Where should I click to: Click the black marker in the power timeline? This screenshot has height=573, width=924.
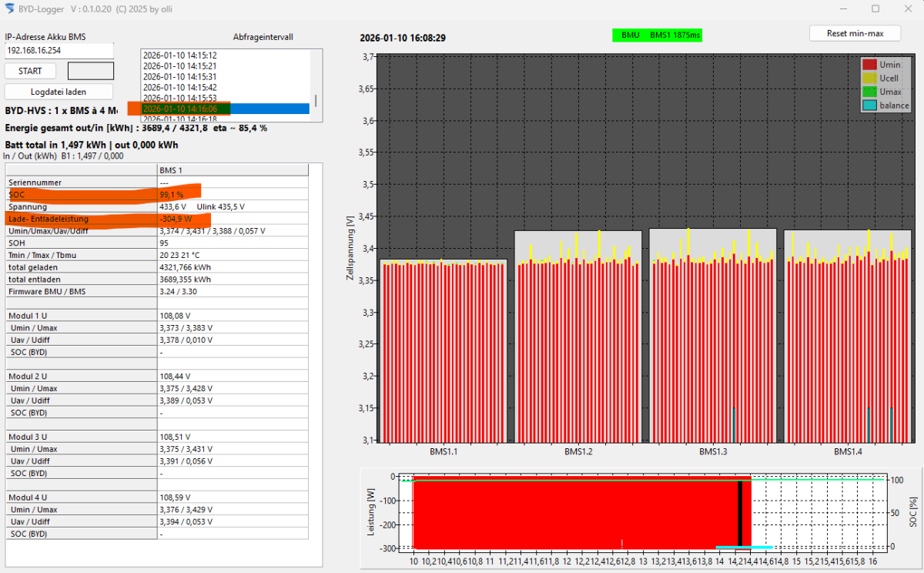click(740, 513)
